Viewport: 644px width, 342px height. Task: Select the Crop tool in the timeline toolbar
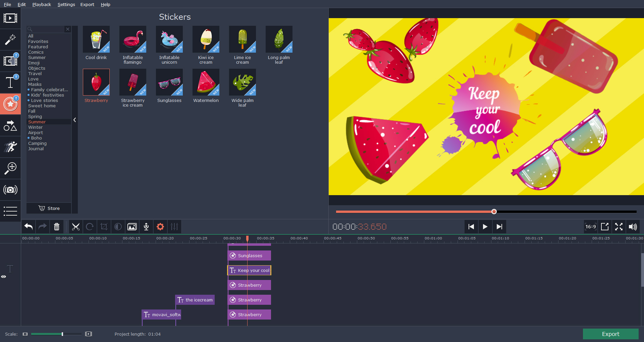pos(104,227)
